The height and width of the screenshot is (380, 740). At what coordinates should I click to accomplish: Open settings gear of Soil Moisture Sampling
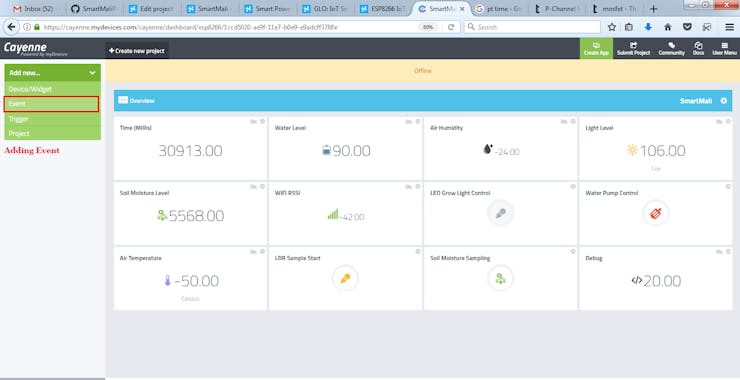click(573, 252)
